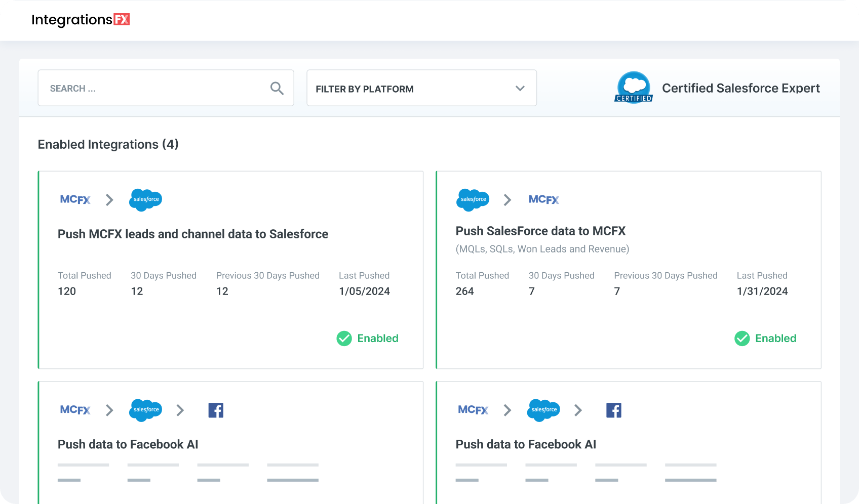Screen dimensions: 859x504
Task: Click the Push data to Facebook AI title
Action: click(x=128, y=444)
